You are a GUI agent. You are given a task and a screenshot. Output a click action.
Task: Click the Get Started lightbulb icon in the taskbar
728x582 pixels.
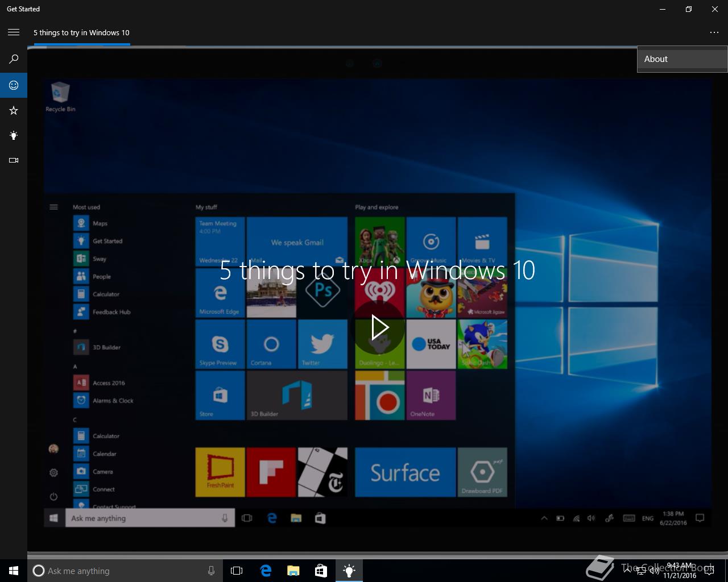tap(349, 571)
